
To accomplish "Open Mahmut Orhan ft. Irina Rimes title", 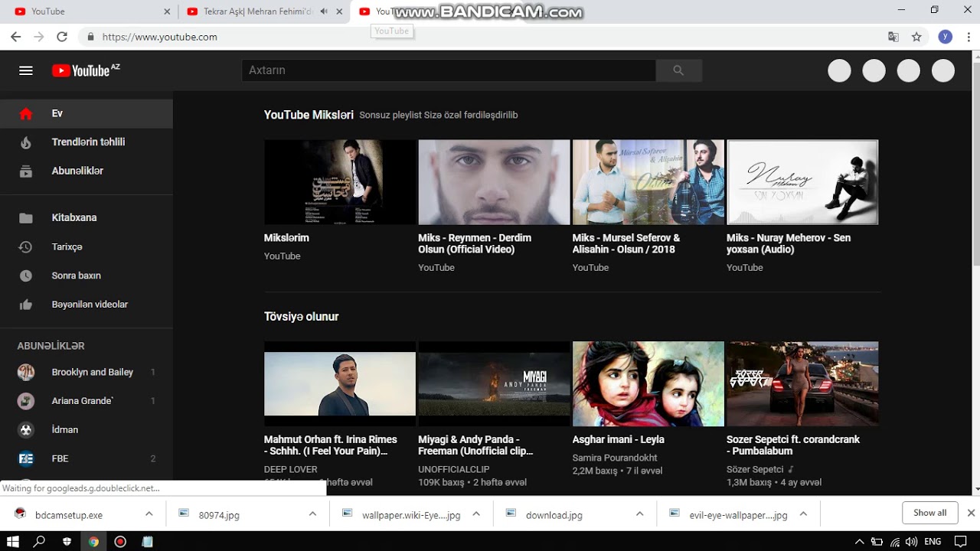I will tap(331, 445).
